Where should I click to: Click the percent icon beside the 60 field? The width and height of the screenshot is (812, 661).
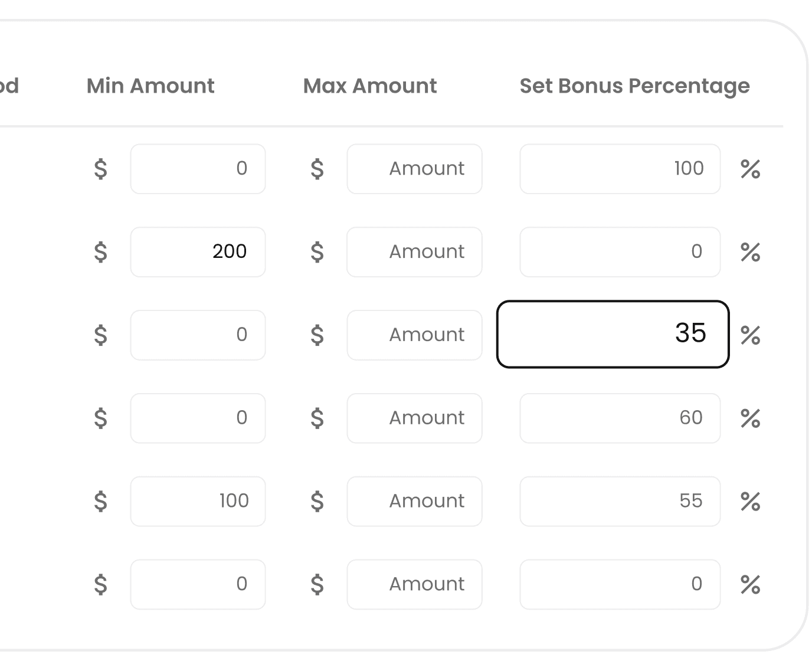coord(750,418)
